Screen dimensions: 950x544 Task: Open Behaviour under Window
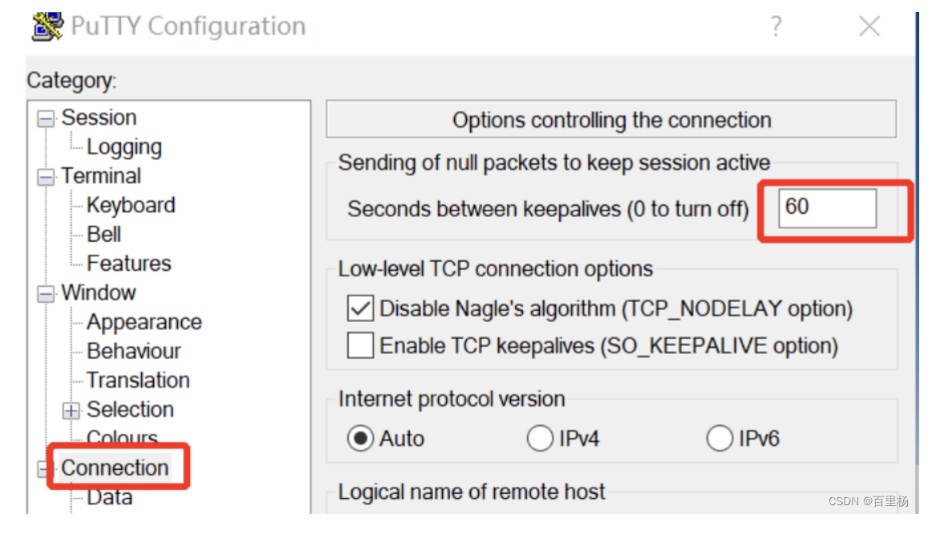click(134, 351)
